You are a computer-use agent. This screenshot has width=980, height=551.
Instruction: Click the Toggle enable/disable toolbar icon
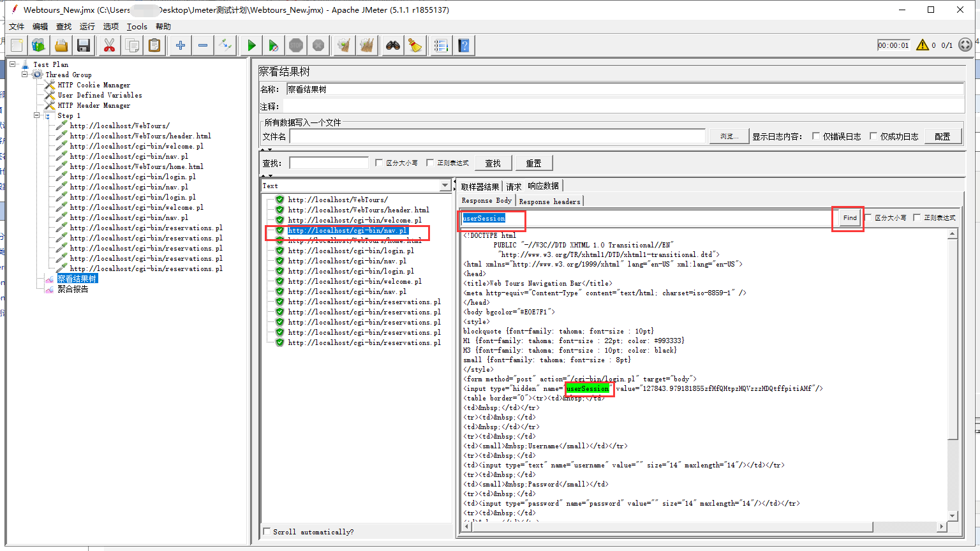tap(225, 45)
